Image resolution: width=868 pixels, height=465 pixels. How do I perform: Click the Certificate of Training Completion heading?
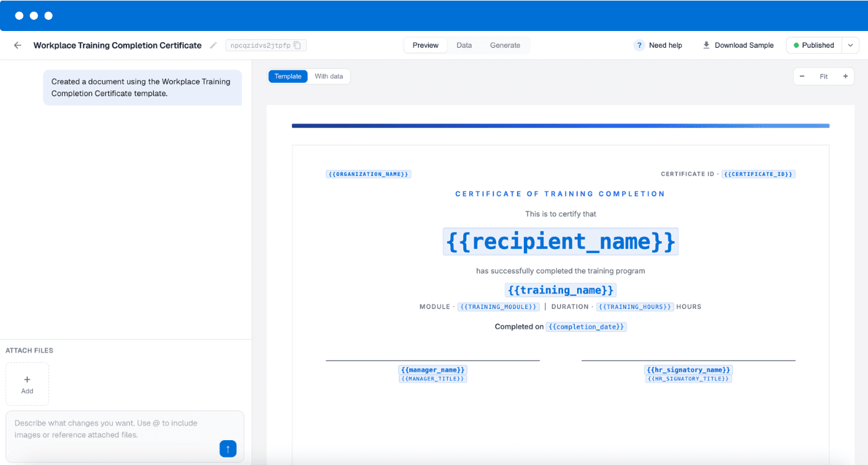pyautogui.click(x=560, y=194)
